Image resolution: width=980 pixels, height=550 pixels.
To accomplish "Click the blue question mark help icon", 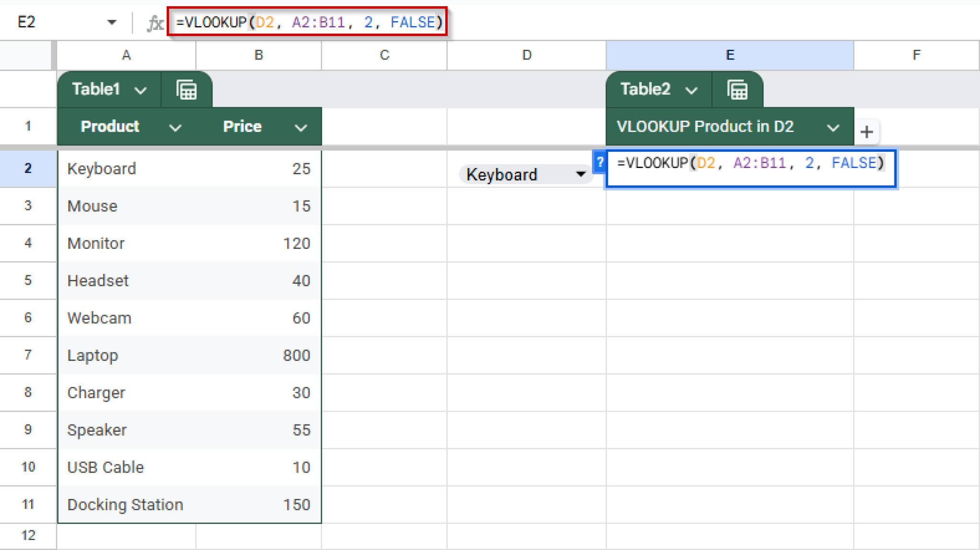I will [x=600, y=163].
